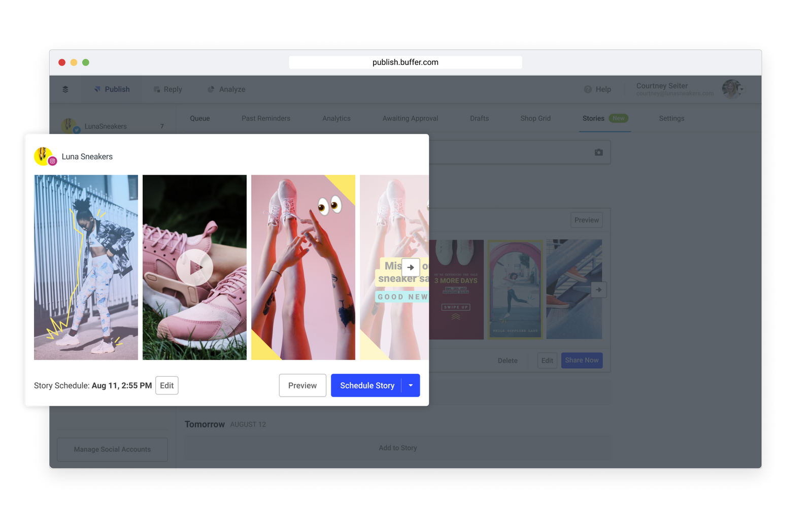Open Help via the question mark icon
This screenshot has height=519, width=812.
[x=588, y=89]
